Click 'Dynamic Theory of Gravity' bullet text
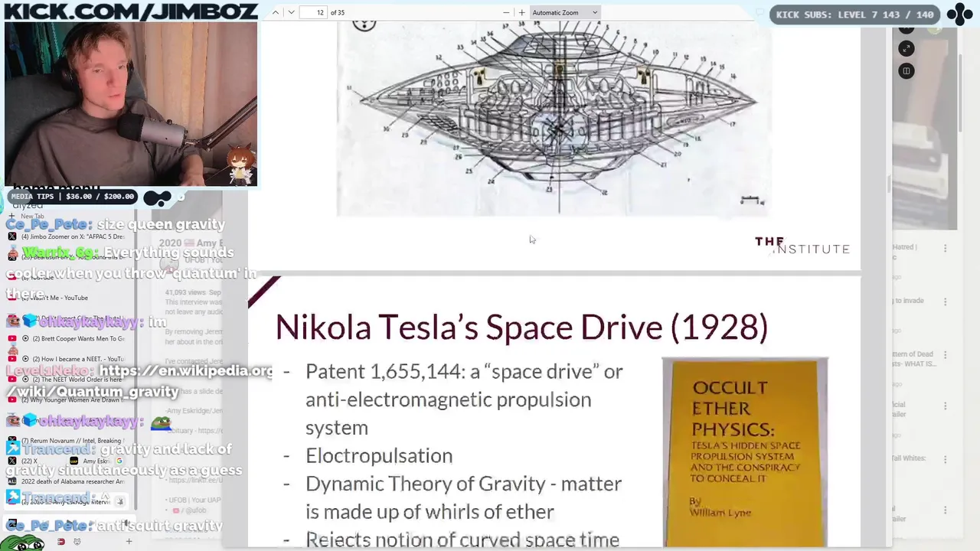This screenshot has height=551, width=980. tap(463, 497)
